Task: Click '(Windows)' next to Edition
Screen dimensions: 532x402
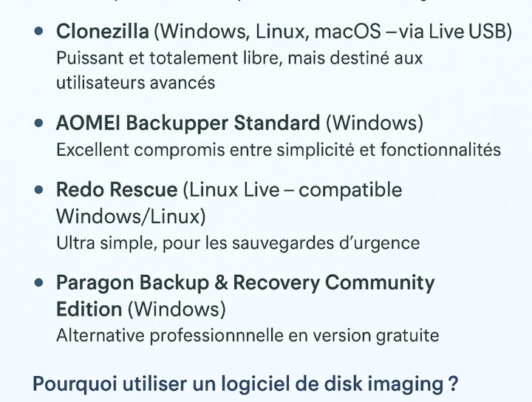Action: [177, 310]
